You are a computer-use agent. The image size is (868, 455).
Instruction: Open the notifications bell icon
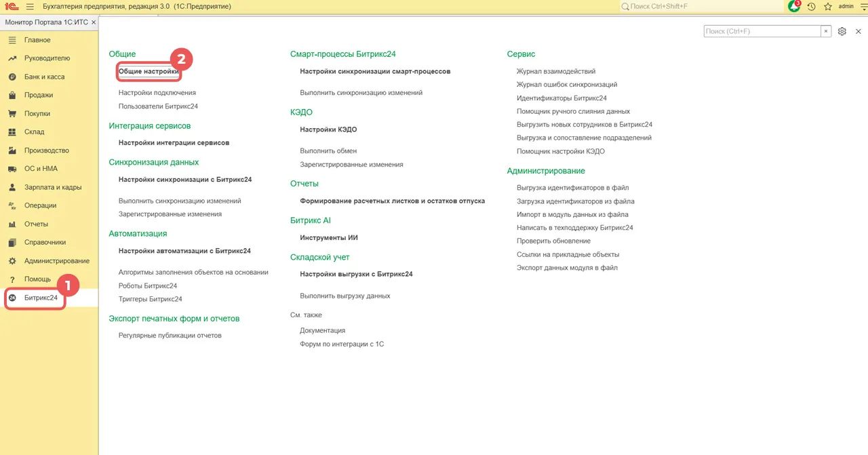point(794,6)
